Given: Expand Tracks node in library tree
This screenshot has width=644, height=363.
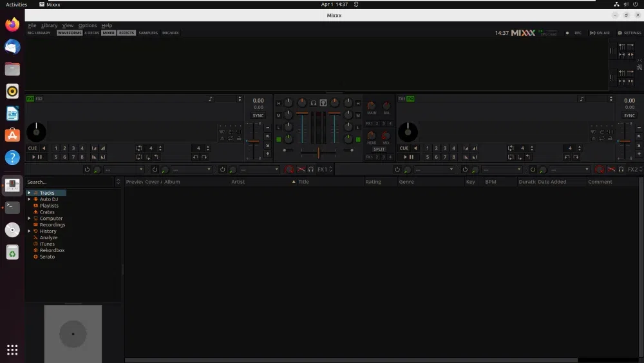Looking at the screenshot, I should point(29,193).
